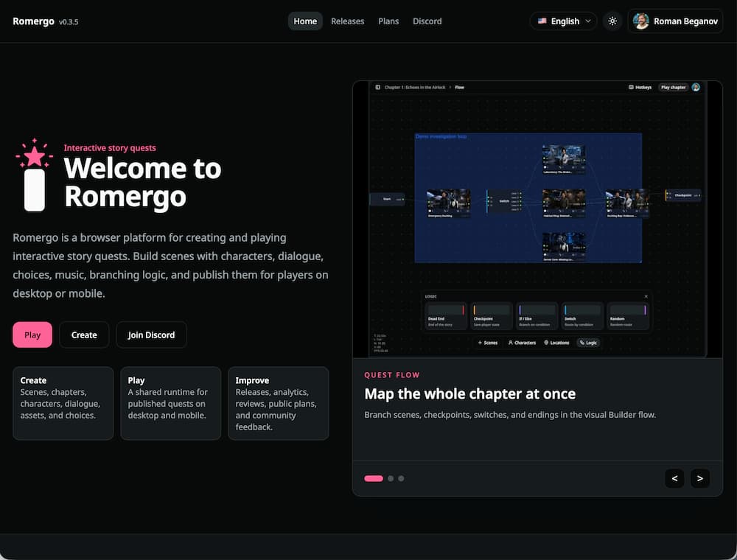
Task: Click the "Romergo is a browser platform" paragraph
Action: pyautogui.click(x=171, y=265)
